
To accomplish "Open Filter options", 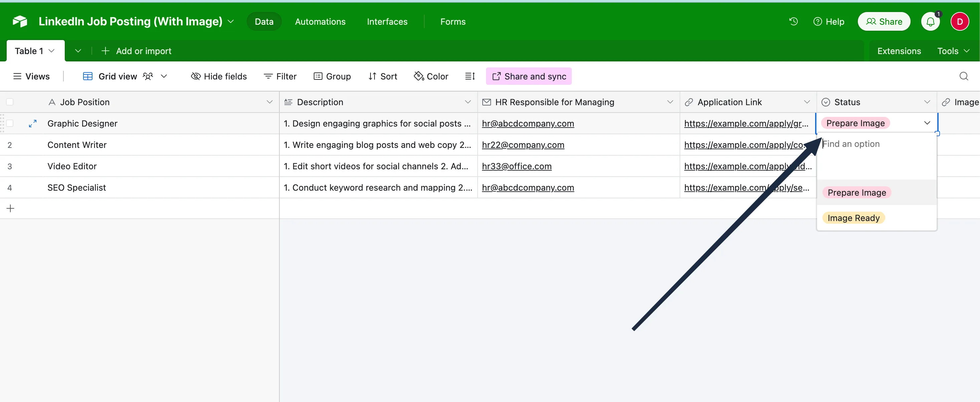I will coord(280,76).
